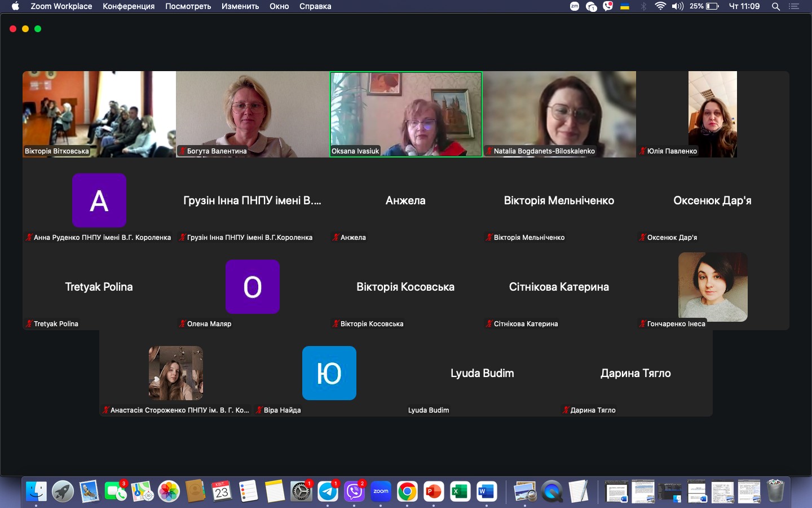
Task: Select Natalia Bogdanets-Biloskalenko's video tile
Action: tap(559, 113)
